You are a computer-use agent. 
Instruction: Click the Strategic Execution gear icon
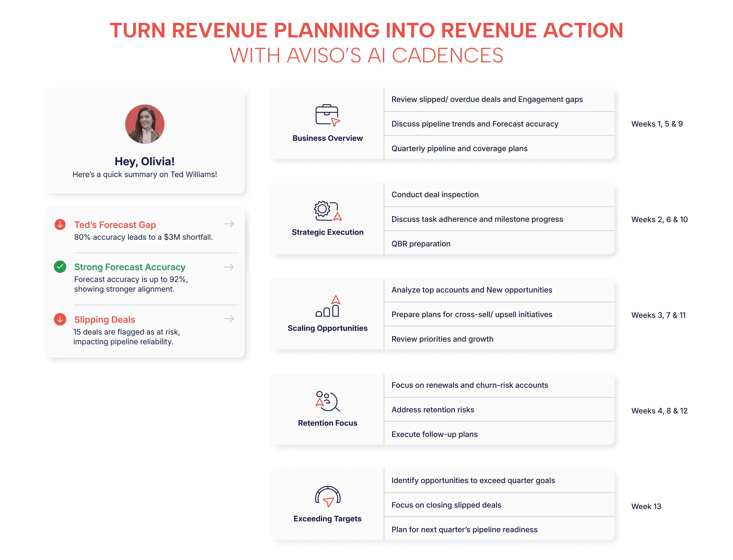tap(328, 211)
